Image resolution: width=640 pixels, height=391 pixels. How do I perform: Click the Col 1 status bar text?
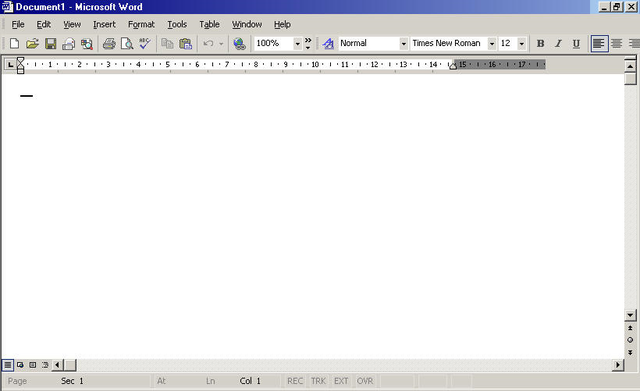click(250, 381)
